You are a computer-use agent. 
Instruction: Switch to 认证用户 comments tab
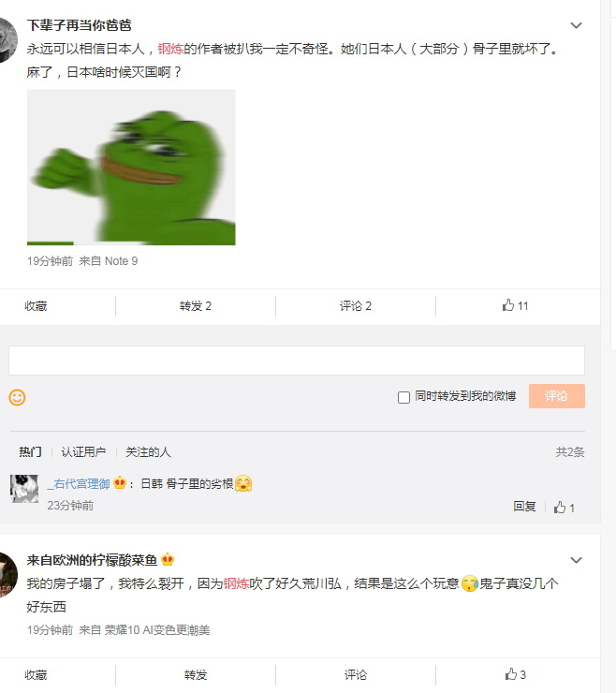(83, 451)
